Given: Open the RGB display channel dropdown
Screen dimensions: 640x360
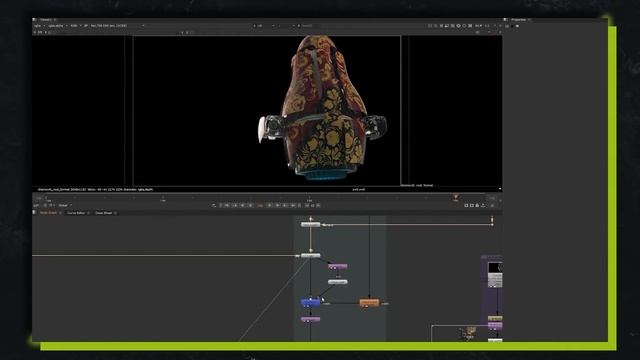Looking at the screenshot, I should pos(76,26).
